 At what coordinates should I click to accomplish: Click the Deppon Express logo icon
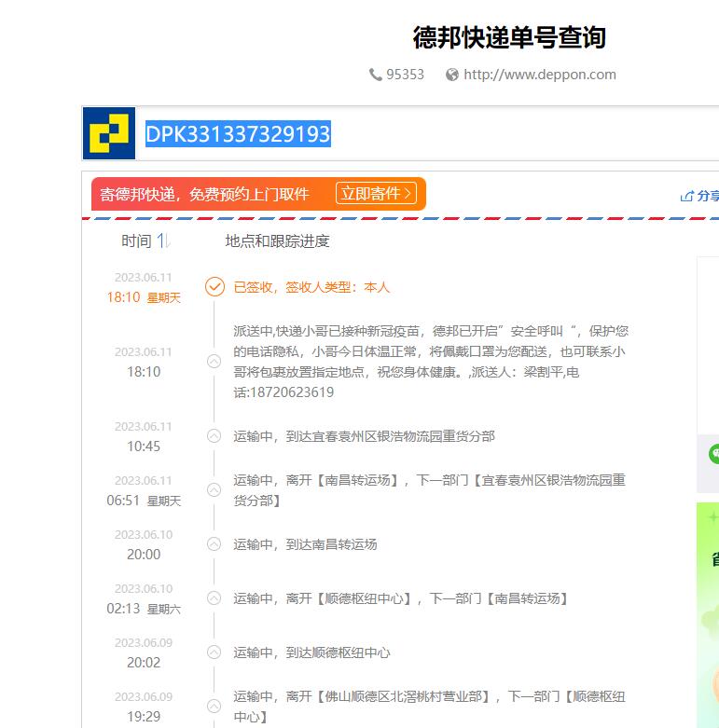(x=109, y=133)
